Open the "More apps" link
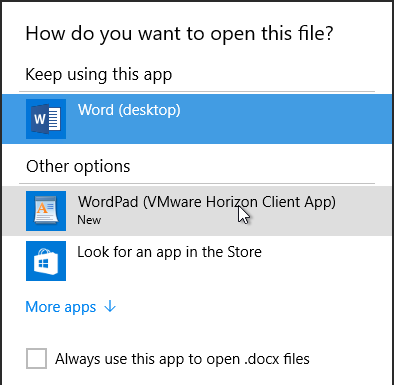Image resolution: width=394 pixels, height=385 pixels. tap(61, 307)
